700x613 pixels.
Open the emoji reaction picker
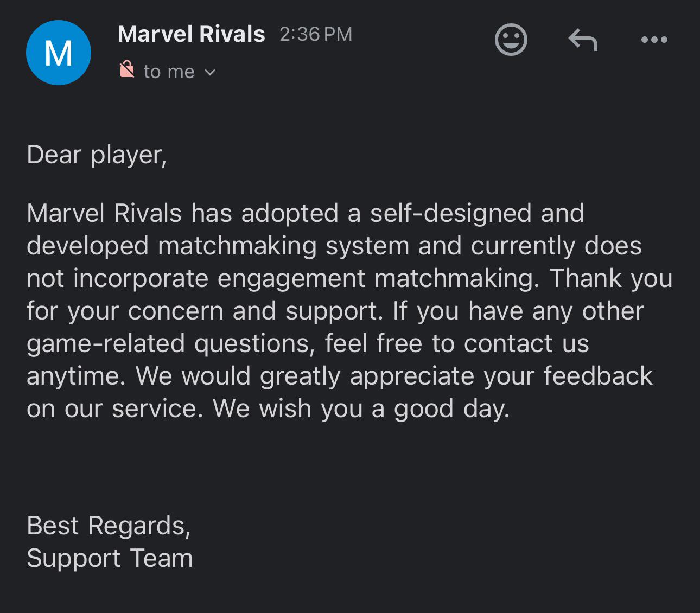[x=511, y=40]
